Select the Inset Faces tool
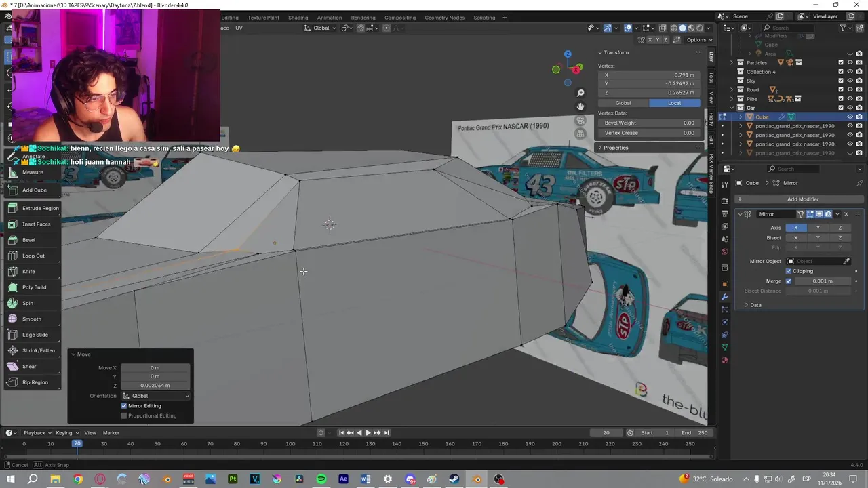This screenshot has height=488, width=868. 33,224
